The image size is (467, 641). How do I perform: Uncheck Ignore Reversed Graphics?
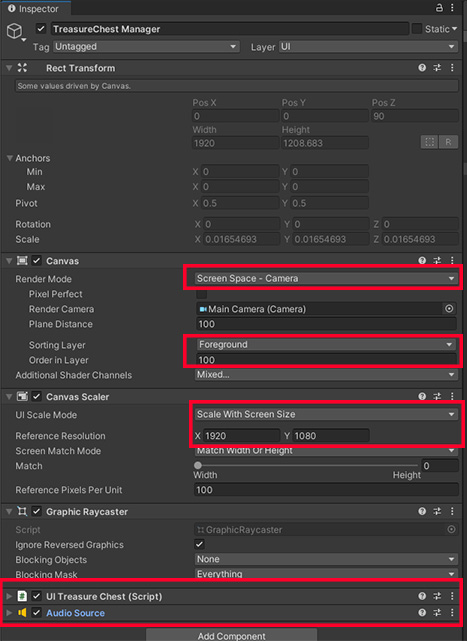point(200,544)
